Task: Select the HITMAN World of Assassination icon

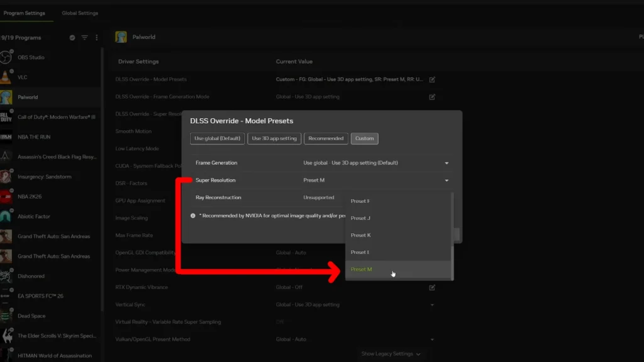Action: pyautogui.click(x=6, y=356)
